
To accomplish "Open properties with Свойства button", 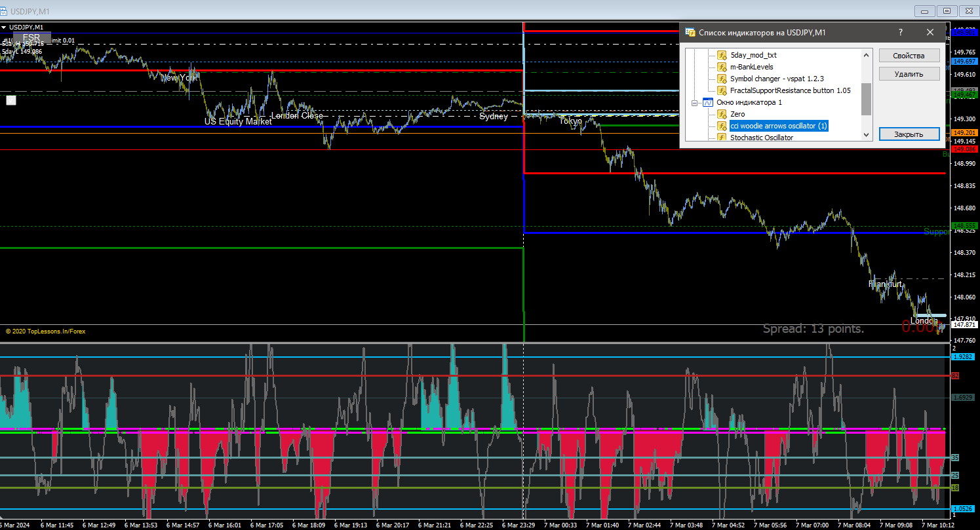I will click(909, 56).
